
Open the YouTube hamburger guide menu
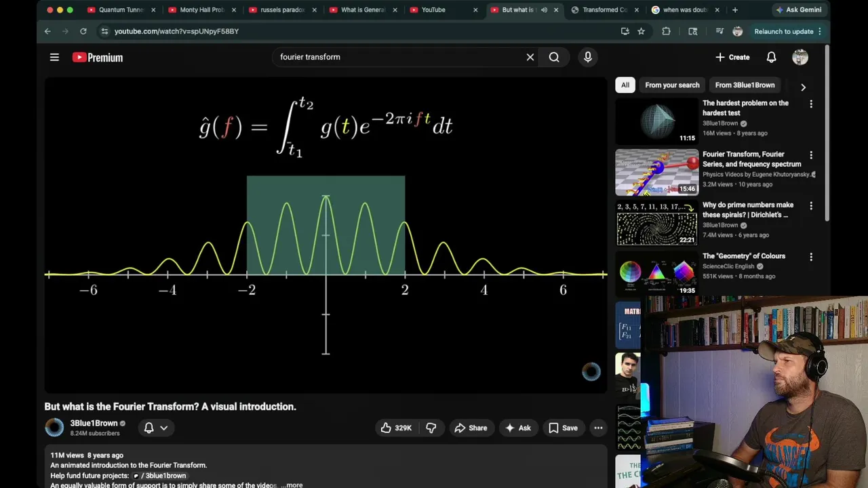54,58
